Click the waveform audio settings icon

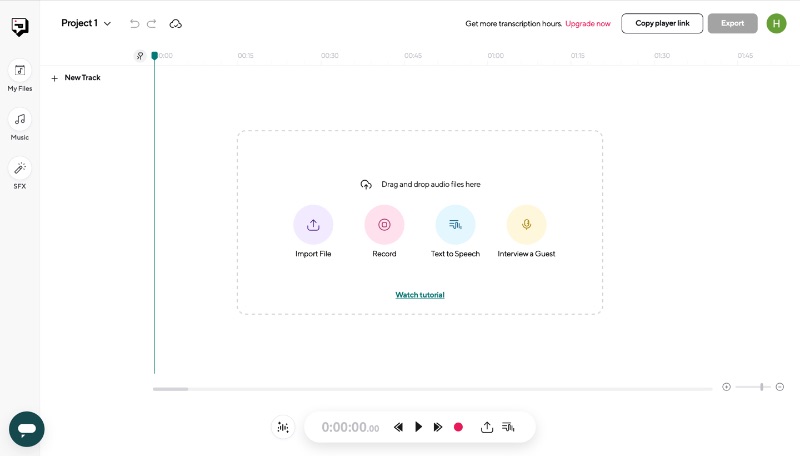[x=283, y=427]
